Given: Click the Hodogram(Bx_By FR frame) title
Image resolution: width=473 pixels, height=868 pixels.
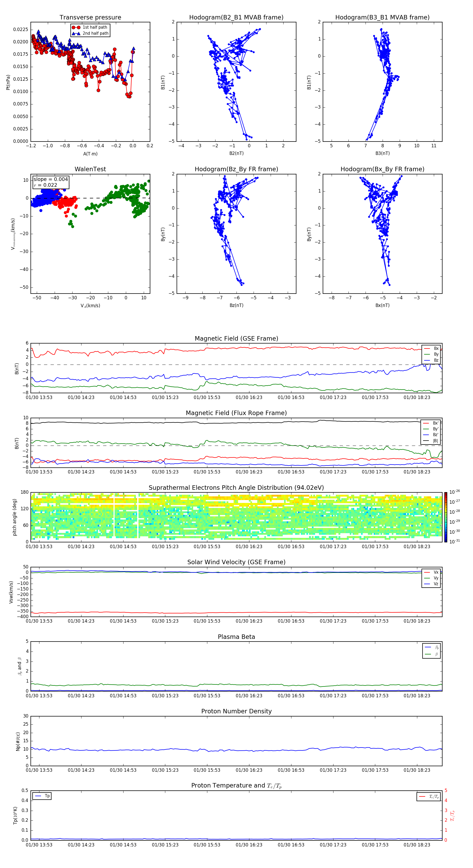Looking at the screenshot, I should tap(382, 169).
